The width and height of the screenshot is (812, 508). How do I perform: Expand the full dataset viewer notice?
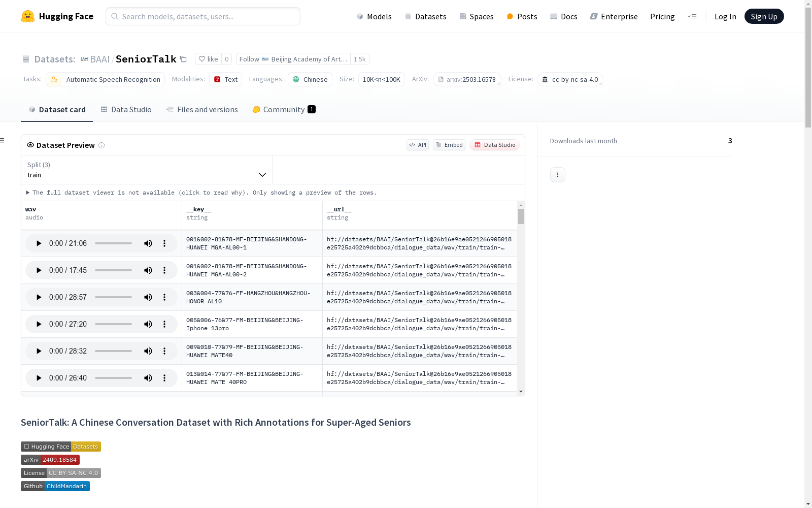tap(201, 193)
